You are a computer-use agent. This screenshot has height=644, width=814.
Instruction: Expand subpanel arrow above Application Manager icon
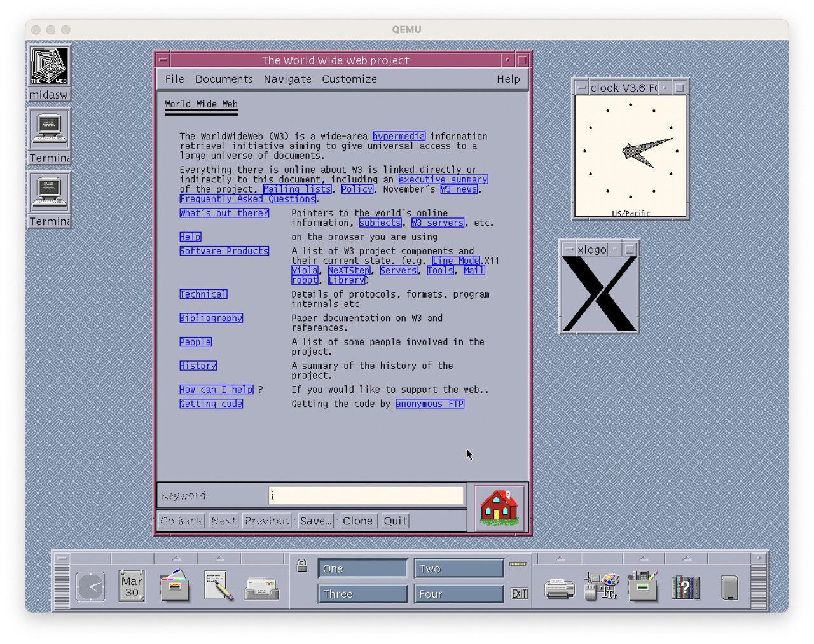tap(644, 558)
